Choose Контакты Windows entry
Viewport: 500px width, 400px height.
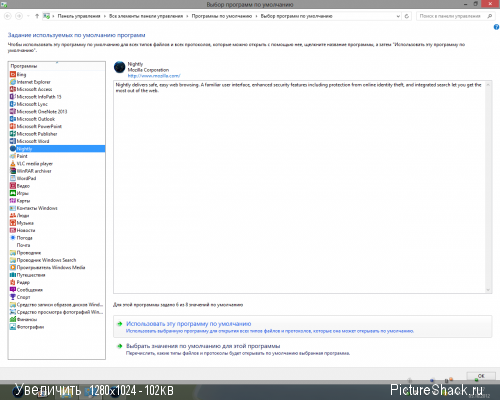coord(34,208)
